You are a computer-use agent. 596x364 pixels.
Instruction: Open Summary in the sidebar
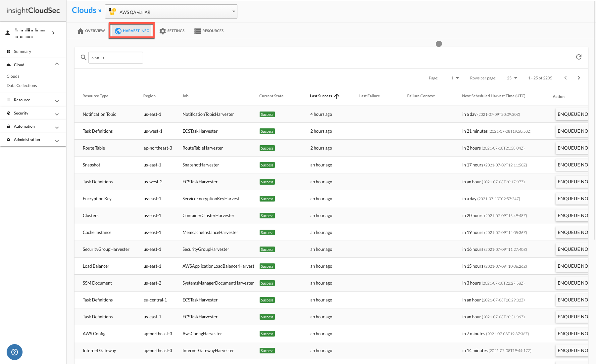tap(23, 52)
